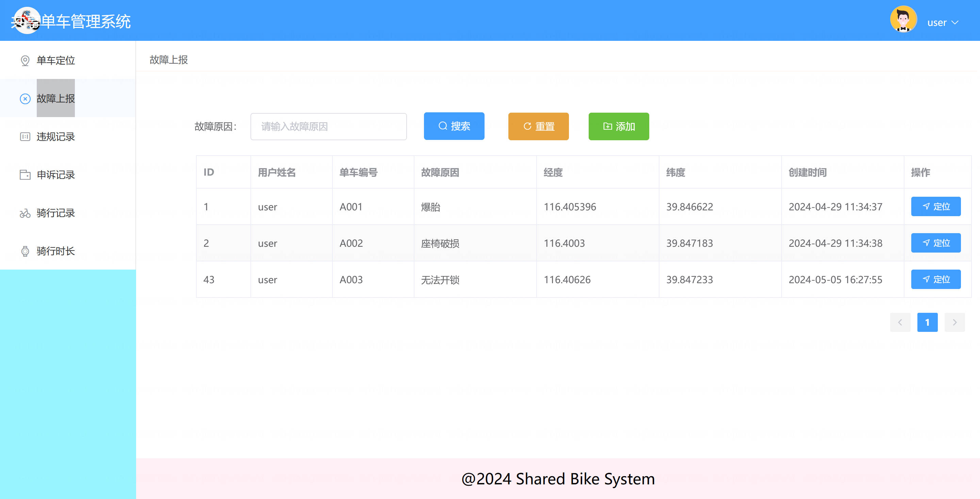
Task: Click the watch icon for 骑行时长
Action: [25, 251]
